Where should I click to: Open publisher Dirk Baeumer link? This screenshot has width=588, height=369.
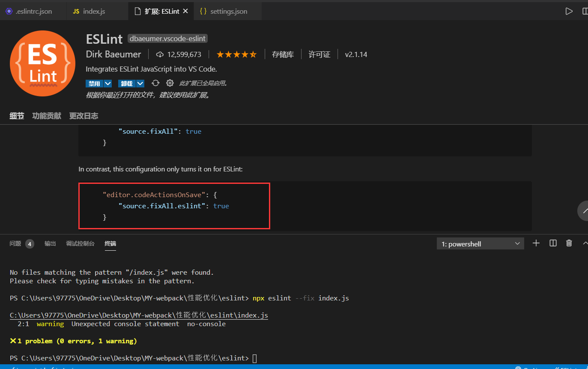113,54
